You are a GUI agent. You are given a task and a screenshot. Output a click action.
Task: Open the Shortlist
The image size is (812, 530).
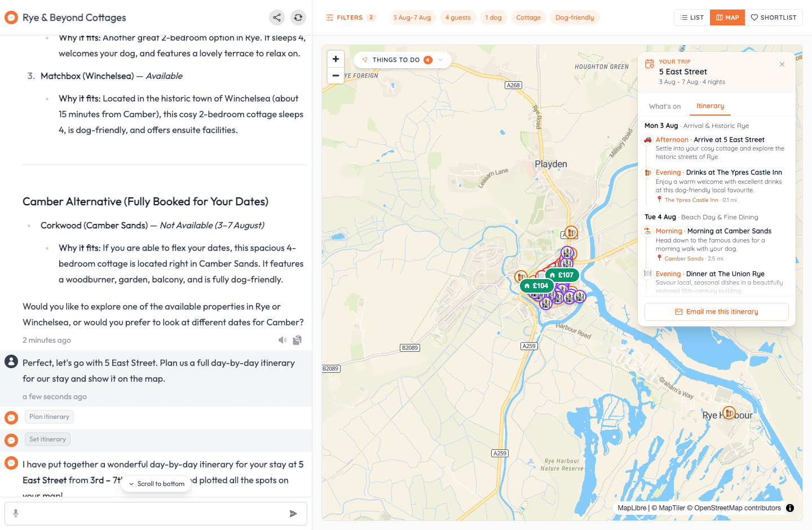pos(774,17)
